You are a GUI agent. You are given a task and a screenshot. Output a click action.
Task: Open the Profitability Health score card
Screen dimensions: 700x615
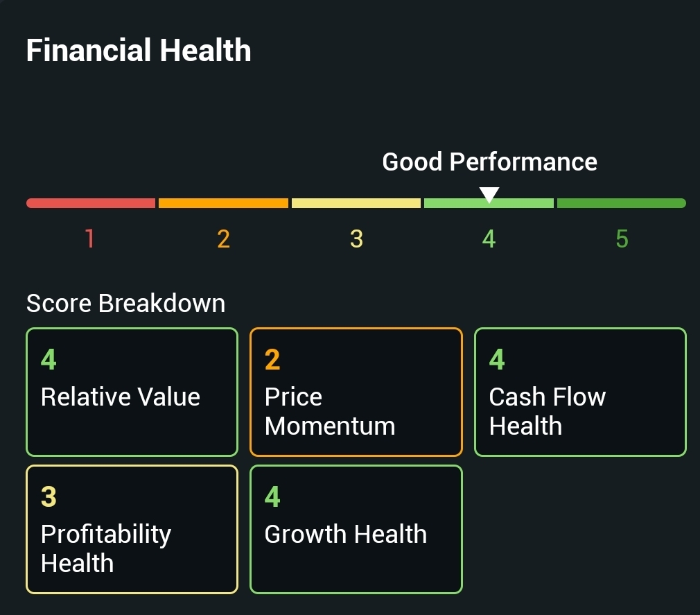(x=132, y=529)
